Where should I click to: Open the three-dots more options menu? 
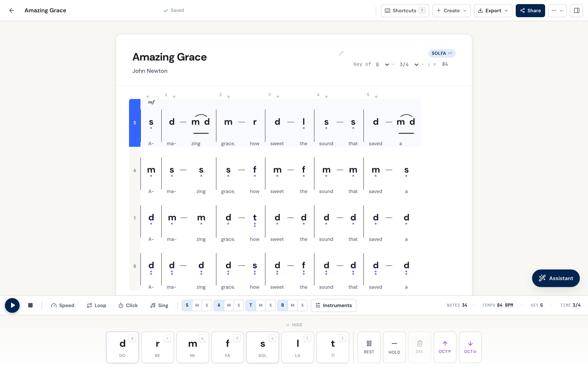[557, 10]
